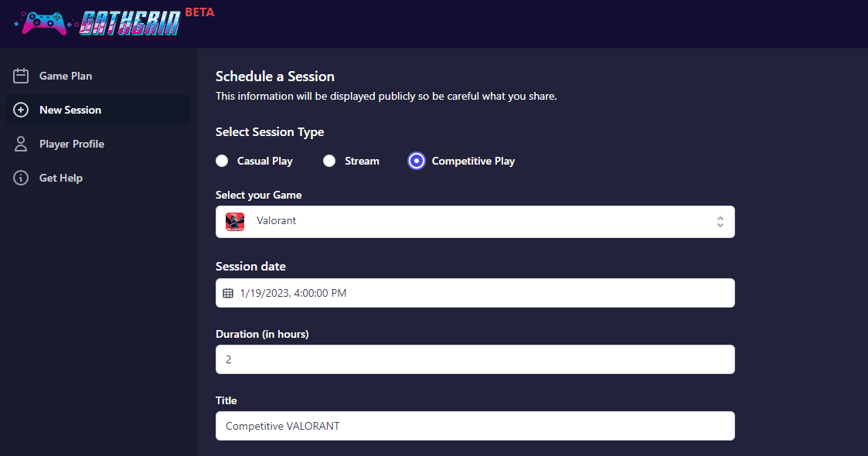
Task: Open the Select your Game dropdown
Action: (x=475, y=222)
